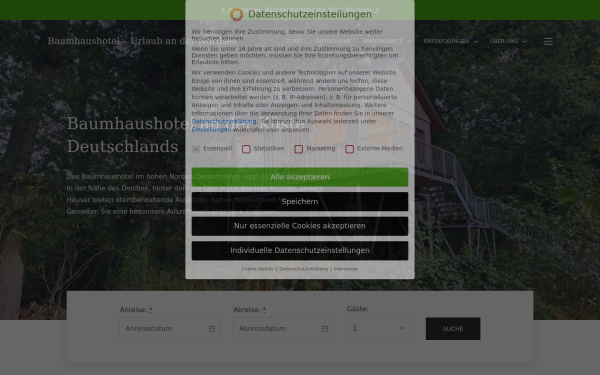
Task: Enable the Externe Medien checkbox
Action: [x=349, y=149]
